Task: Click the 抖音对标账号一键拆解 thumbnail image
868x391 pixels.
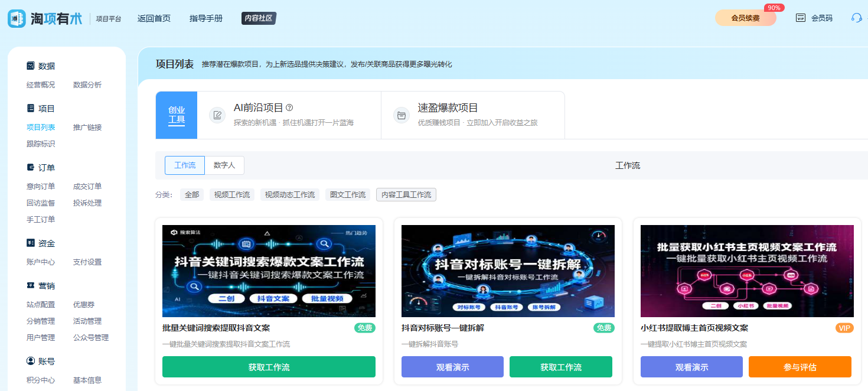Action: coord(508,271)
